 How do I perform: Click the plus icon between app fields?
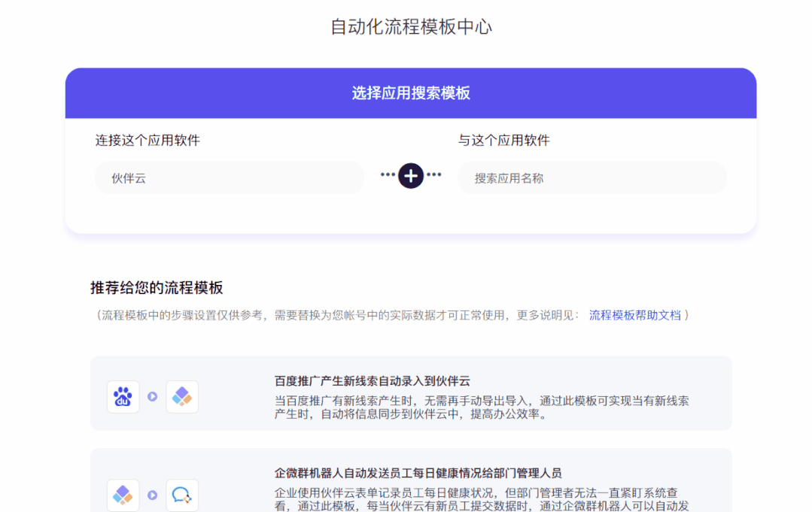tap(411, 176)
